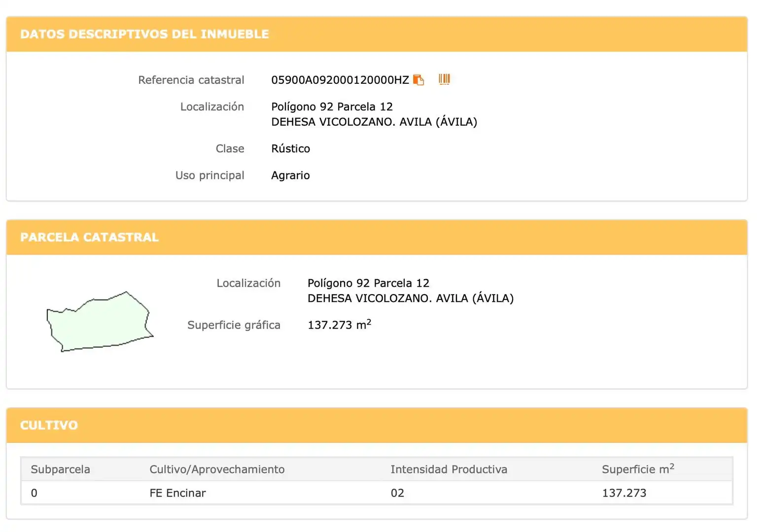The height and width of the screenshot is (532, 764).
Task: Click the 'FE Encinar' crop cell
Action: 177,493
